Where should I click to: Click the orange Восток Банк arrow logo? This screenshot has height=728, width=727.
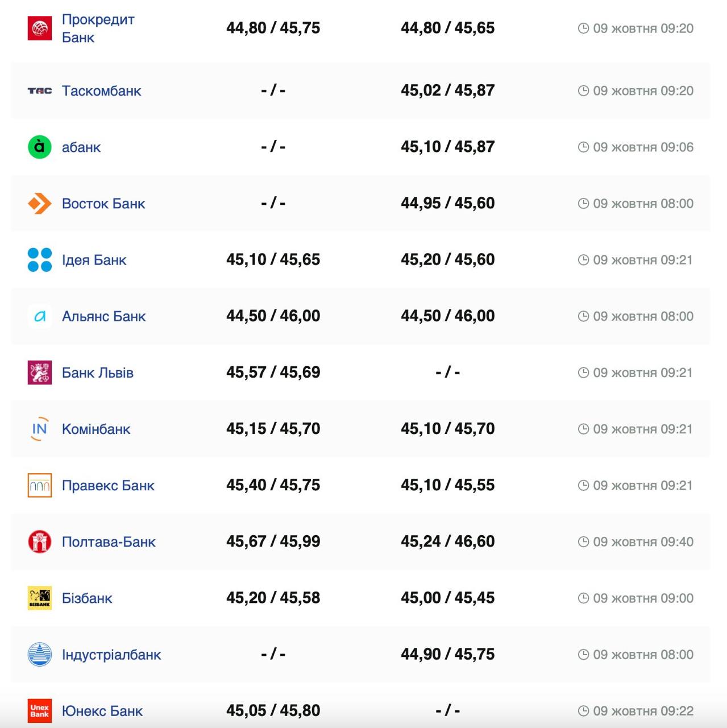click(40, 204)
